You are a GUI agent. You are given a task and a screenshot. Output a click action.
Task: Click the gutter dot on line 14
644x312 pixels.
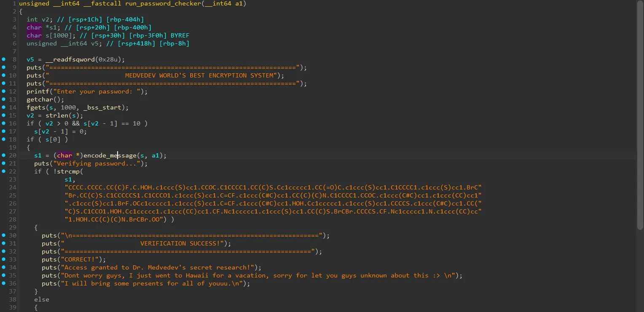[x=4, y=107]
